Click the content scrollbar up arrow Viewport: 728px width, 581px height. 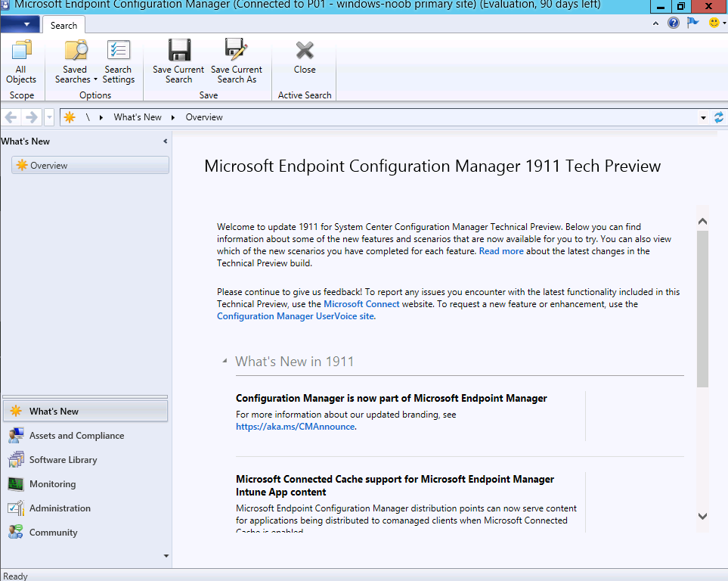click(702, 221)
